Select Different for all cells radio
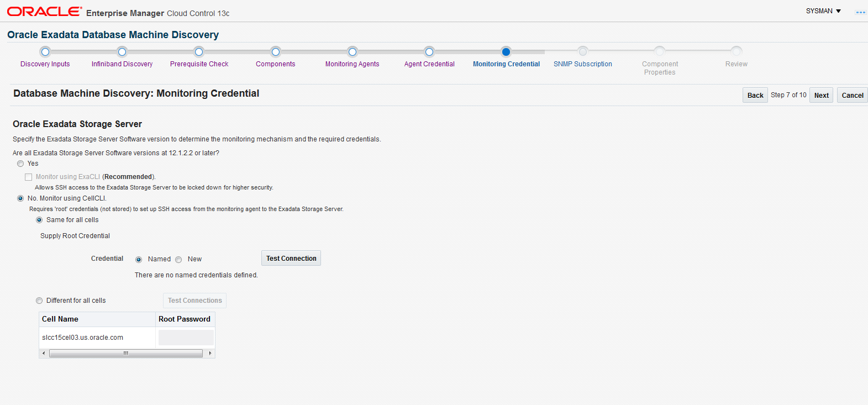Screen dimensions: 868x405 coord(39,301)
